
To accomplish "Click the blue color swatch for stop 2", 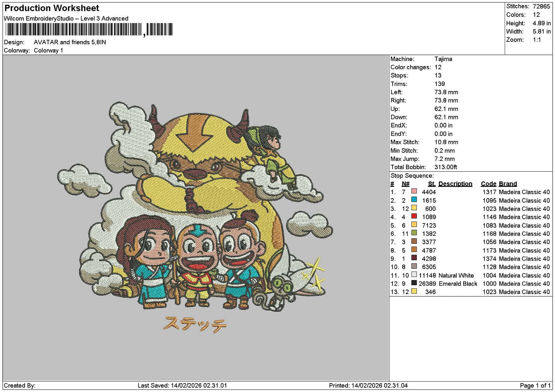I will (x=414, y=200).
